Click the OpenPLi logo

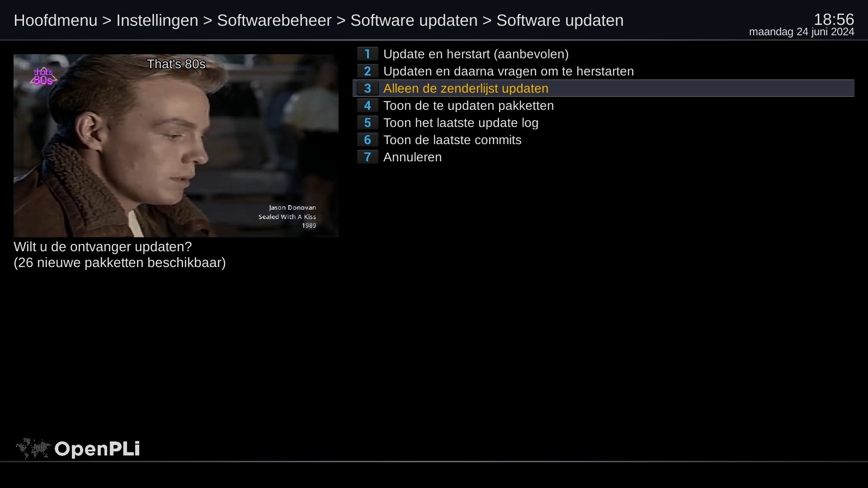point(78,449)
